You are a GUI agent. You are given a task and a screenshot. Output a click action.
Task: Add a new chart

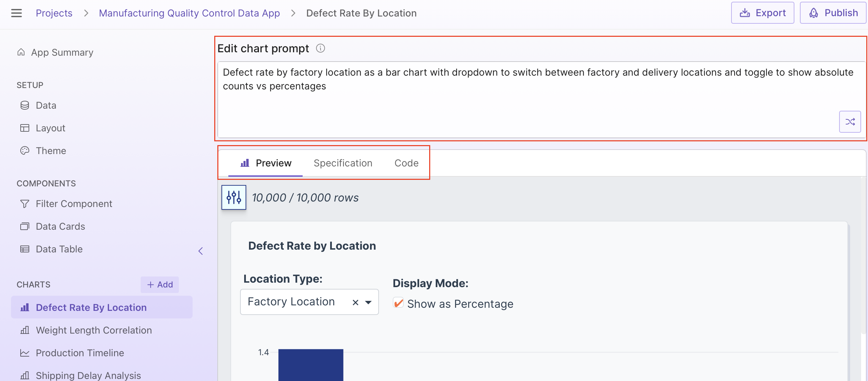pos(160,285)
